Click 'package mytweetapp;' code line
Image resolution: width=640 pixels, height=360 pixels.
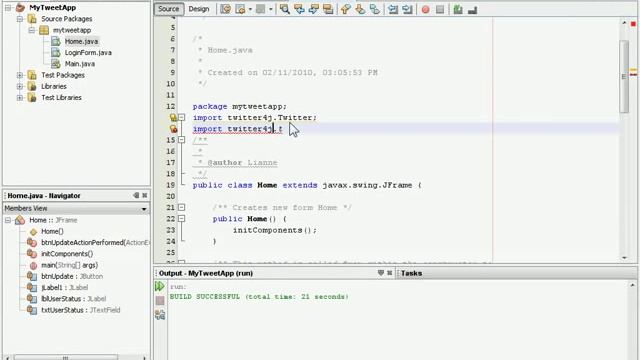(240, 107)
